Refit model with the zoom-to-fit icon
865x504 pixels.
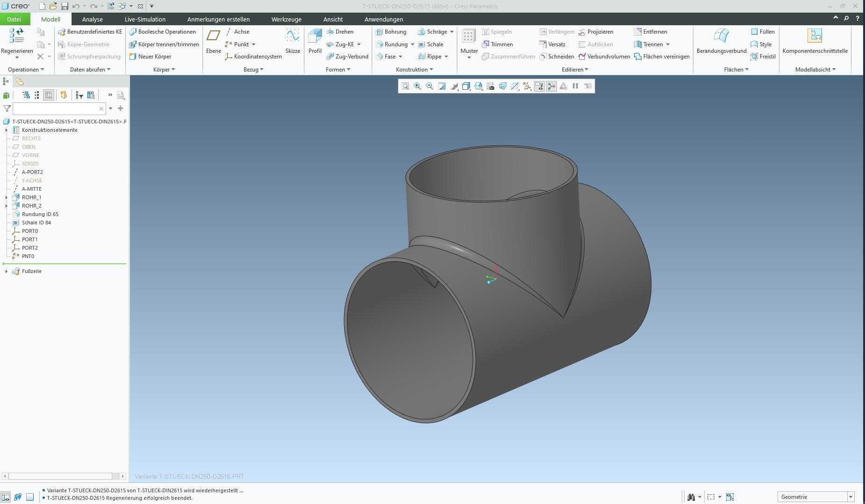pos(405,86)
